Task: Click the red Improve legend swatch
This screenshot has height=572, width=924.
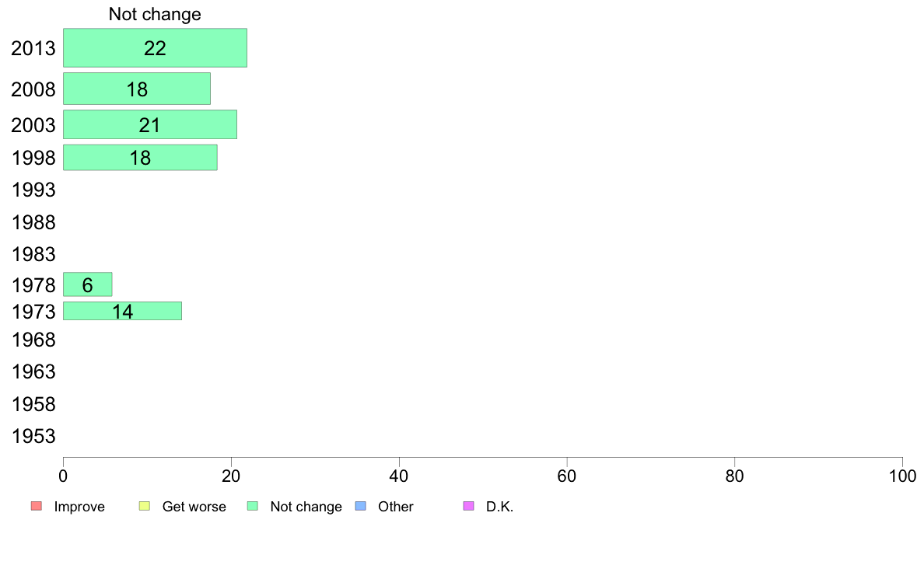Action: click(37, 506)
